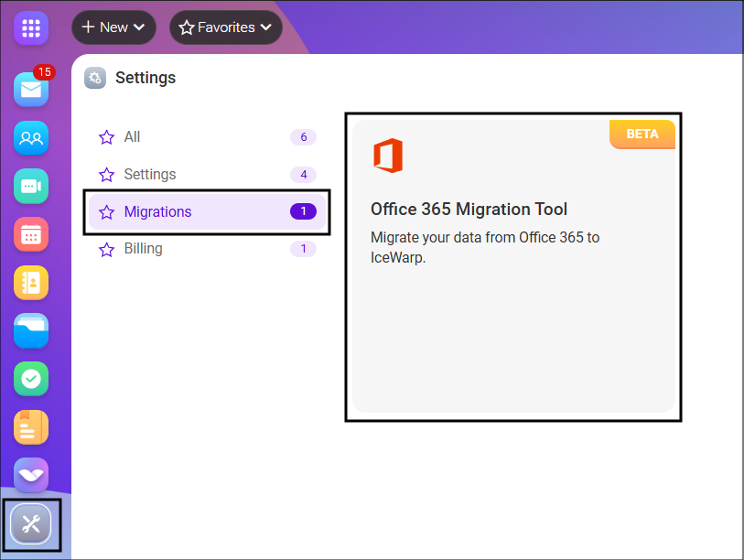Select the Settings category in list

tap(150, 175)
